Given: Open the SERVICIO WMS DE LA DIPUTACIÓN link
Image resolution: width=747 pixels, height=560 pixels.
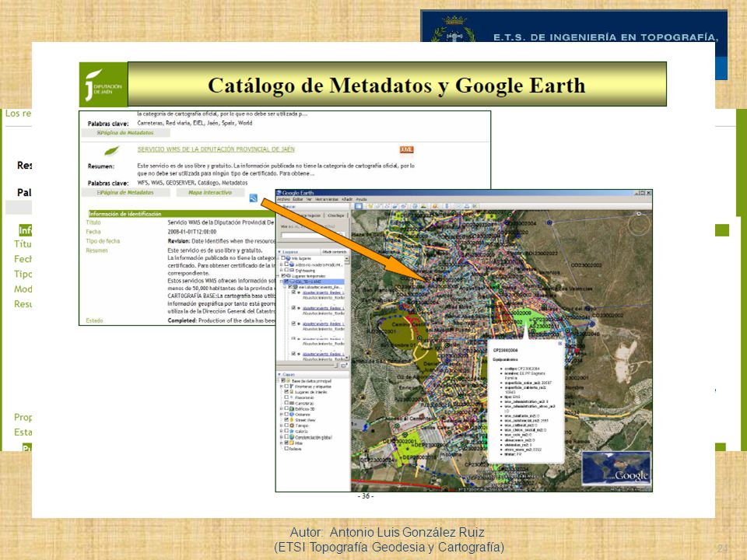Looking at the screenshot, I should [x=216, y=149].
